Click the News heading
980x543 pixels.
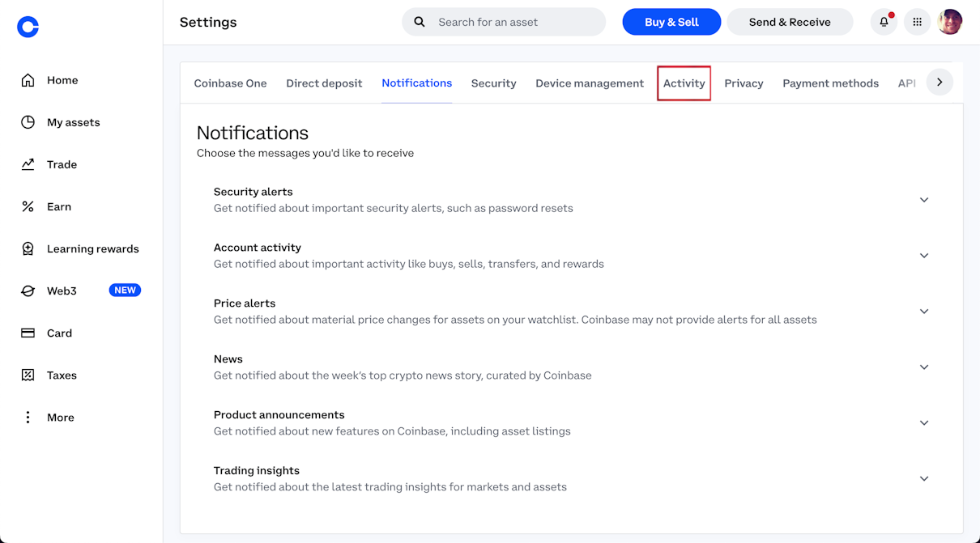click(x=228, y=359)
